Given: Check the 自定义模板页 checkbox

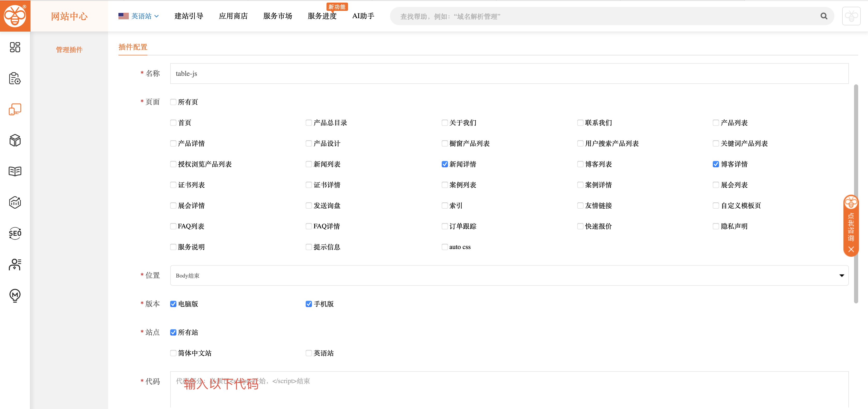Looking at the screenshot, I should pos(716,206).
